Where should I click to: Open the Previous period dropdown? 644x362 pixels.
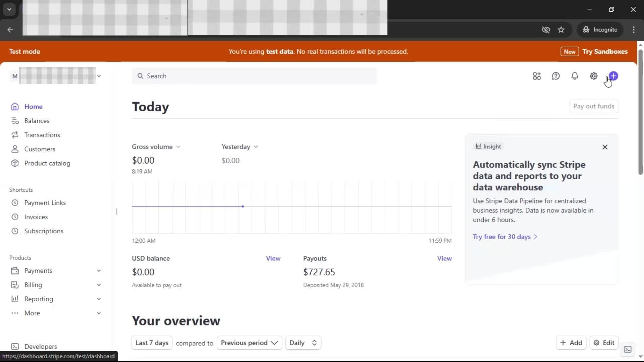point(249,343)
